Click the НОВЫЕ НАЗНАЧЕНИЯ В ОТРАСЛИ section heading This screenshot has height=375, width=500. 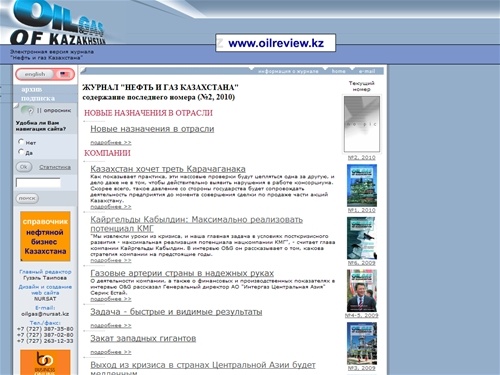[148, 113]
